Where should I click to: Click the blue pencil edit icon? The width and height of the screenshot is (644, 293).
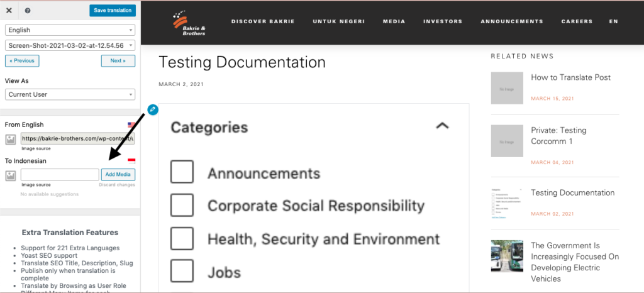click(x=153, y=109)
